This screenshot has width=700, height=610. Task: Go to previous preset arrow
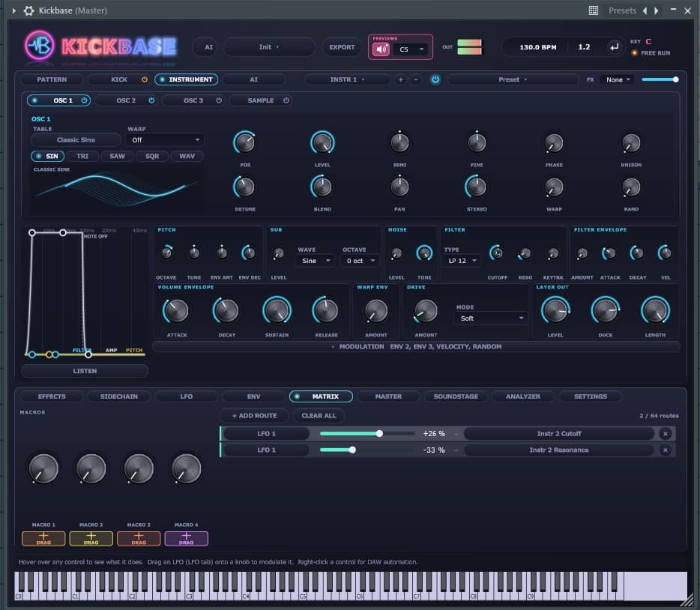(645, 10)
